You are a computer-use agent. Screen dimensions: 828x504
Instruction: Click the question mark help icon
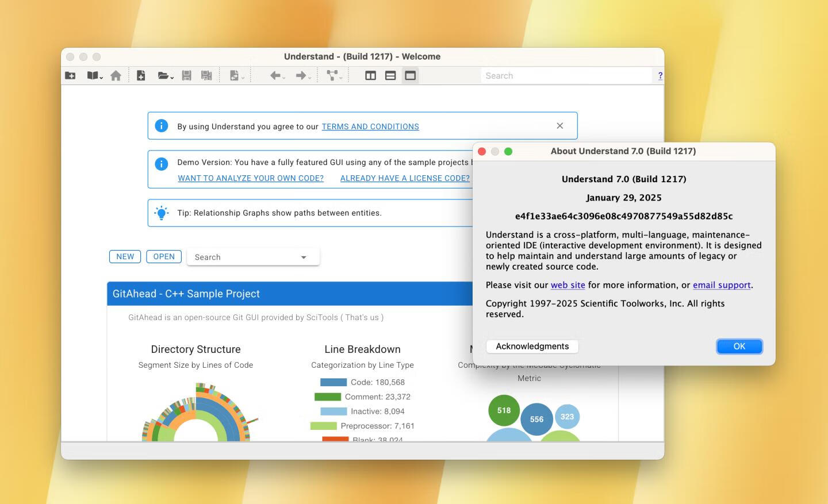coord(660,75)
